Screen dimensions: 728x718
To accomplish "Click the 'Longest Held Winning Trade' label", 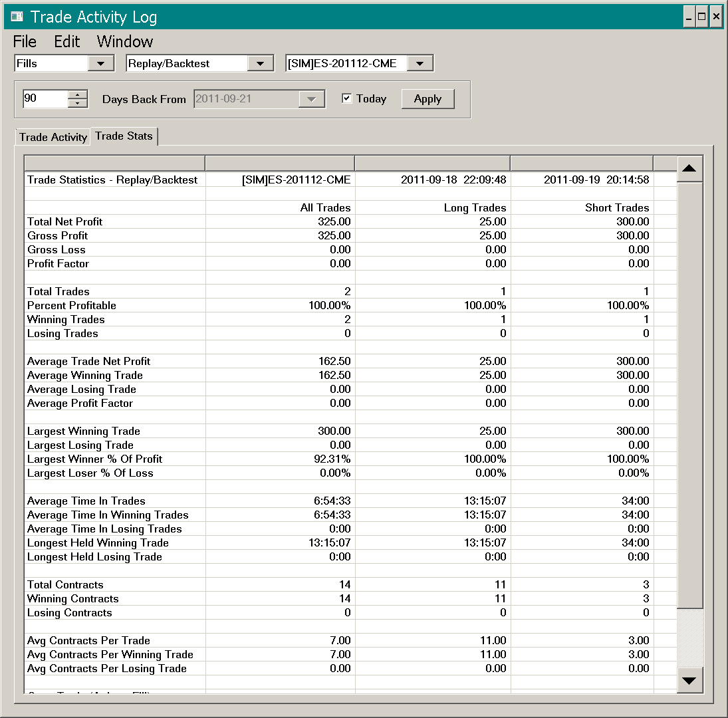I will click(98, 542).
